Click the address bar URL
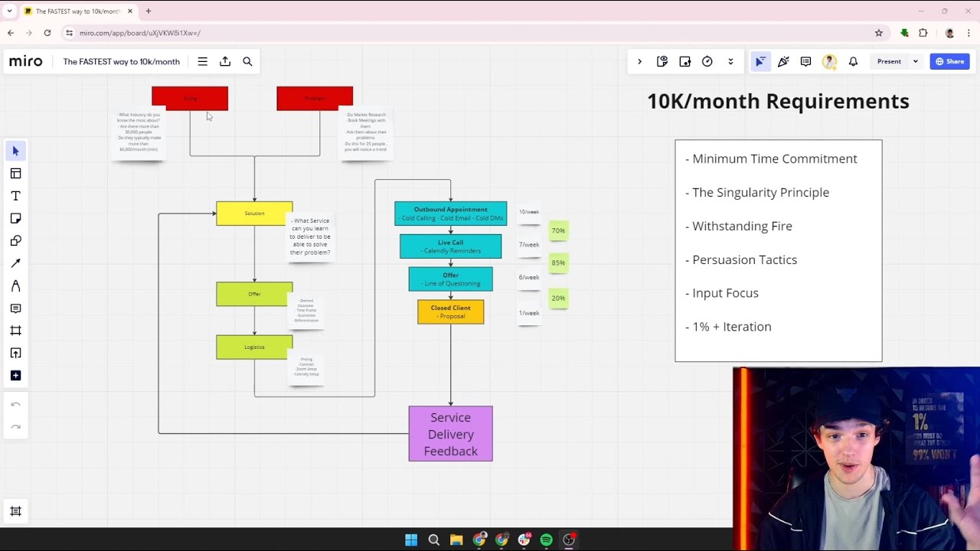980x551 pixels. [x=140, y=33]
